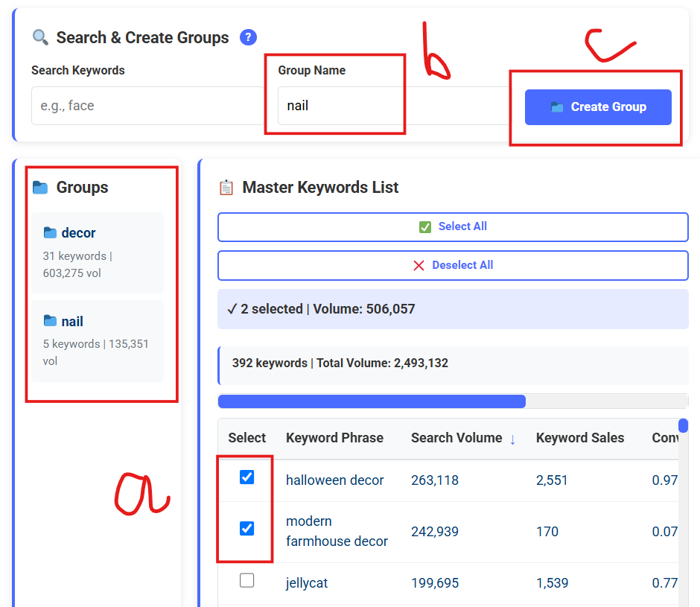This screenshot has height=607, width=700.
Task: Uncheck the modern farmhouse decor checkbox
Action: click(x=246, y=529)
